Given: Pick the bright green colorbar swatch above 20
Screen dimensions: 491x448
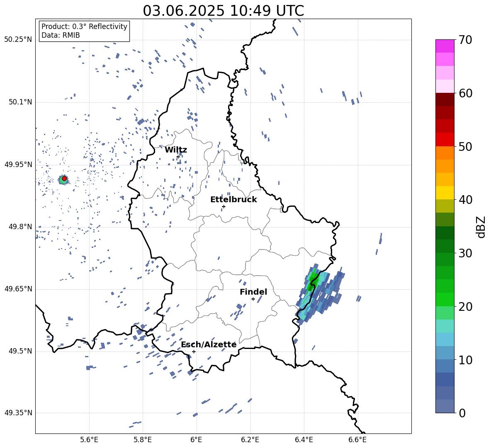Looking at the screenshot, I should (445, 299).
